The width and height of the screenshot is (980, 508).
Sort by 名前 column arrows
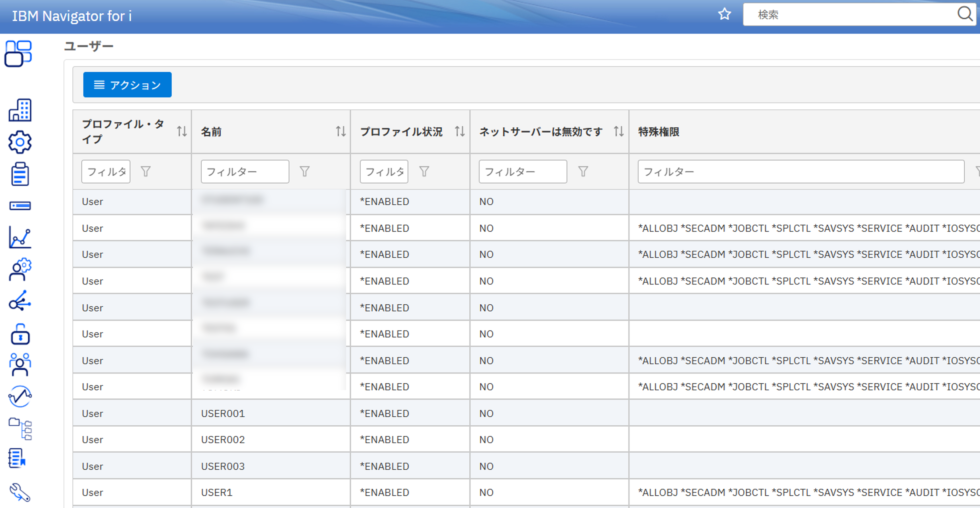click(341, 132)
